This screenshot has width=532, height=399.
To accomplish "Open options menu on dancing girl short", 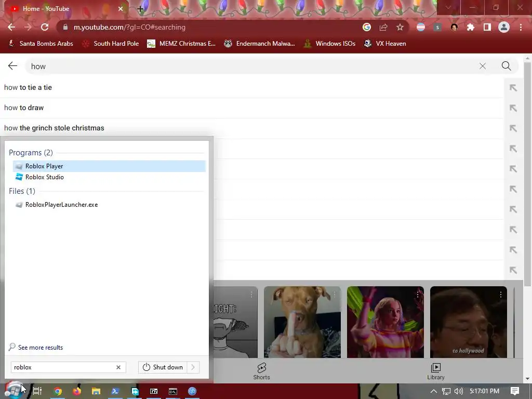I will (418, 295).
